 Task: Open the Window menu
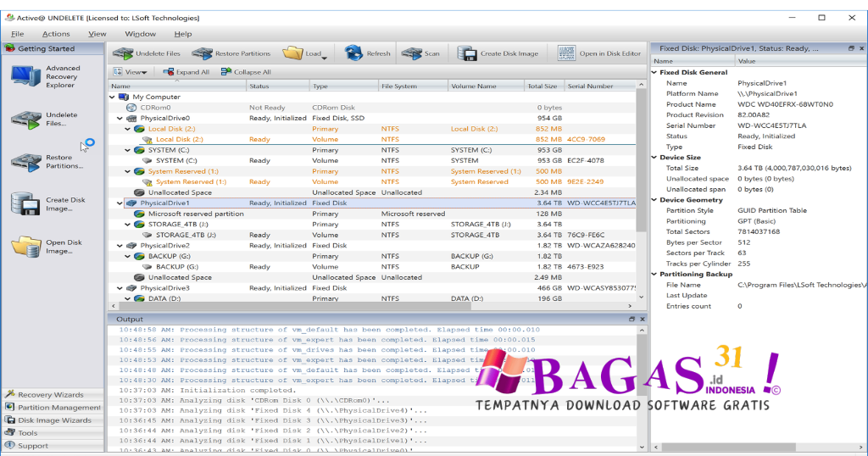pyautogui.click(x=140, y=34)
